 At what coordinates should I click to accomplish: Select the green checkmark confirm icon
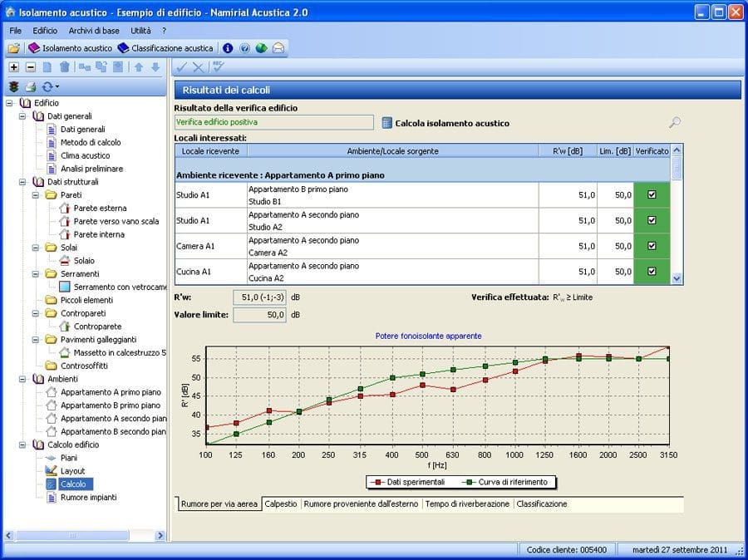(182, 66)
